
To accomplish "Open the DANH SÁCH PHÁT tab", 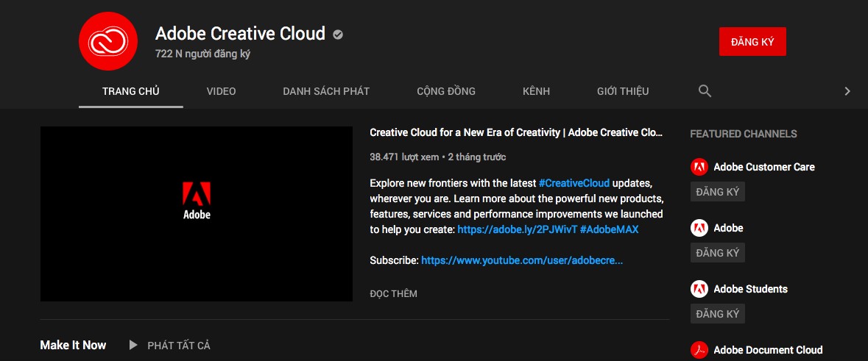I will click(x=326, y=91).
